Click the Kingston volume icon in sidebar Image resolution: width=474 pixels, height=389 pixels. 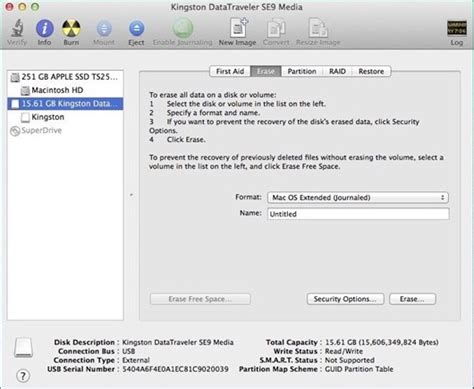pos(25,117)
